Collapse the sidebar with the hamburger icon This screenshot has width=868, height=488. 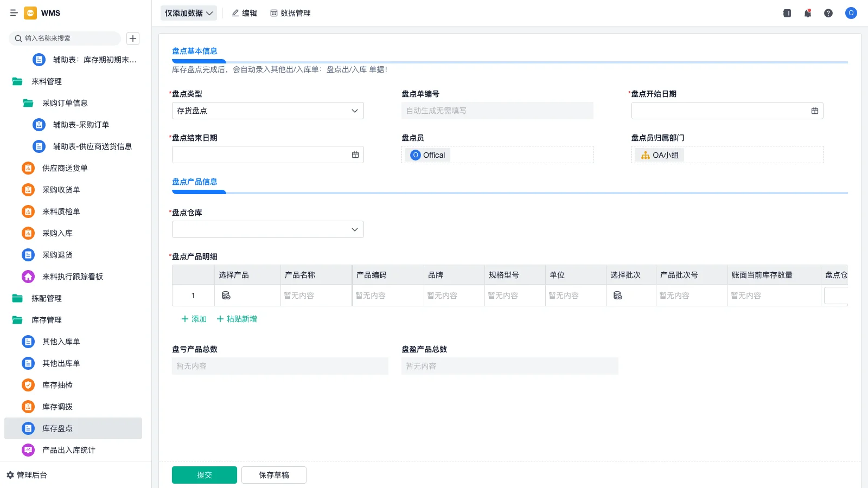[14, 13]
